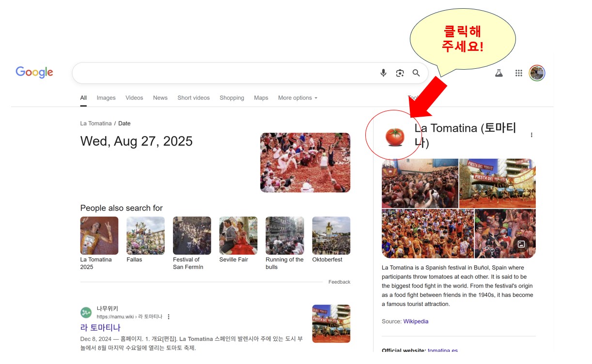Open Wikipedia source link
Viewport: 592px width, 364px height.
416,321
